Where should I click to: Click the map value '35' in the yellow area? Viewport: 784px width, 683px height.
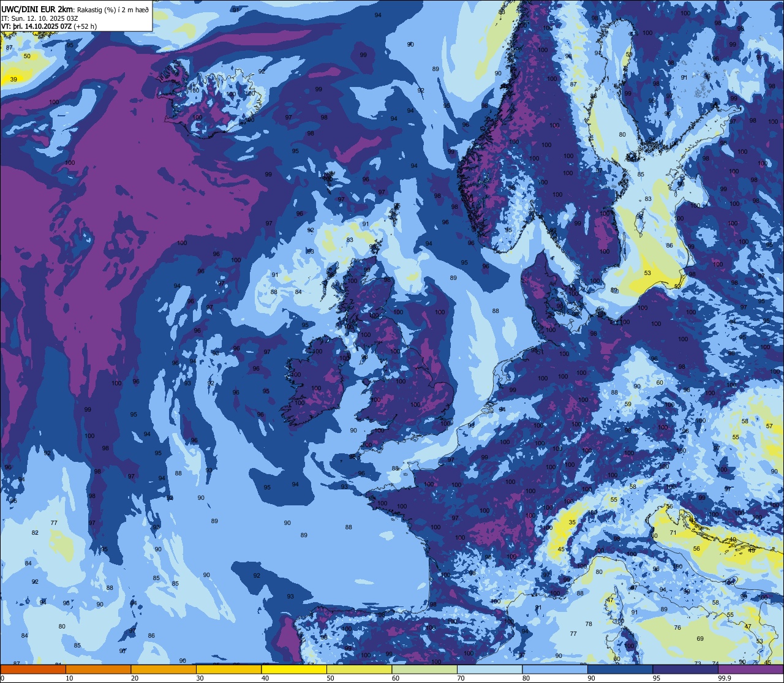572,523
